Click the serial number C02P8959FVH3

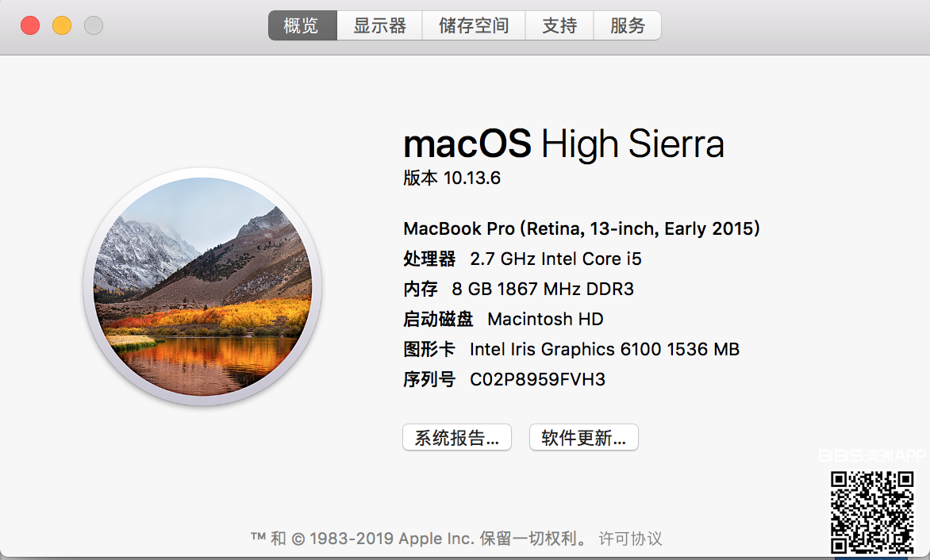[x=537, y=379]
